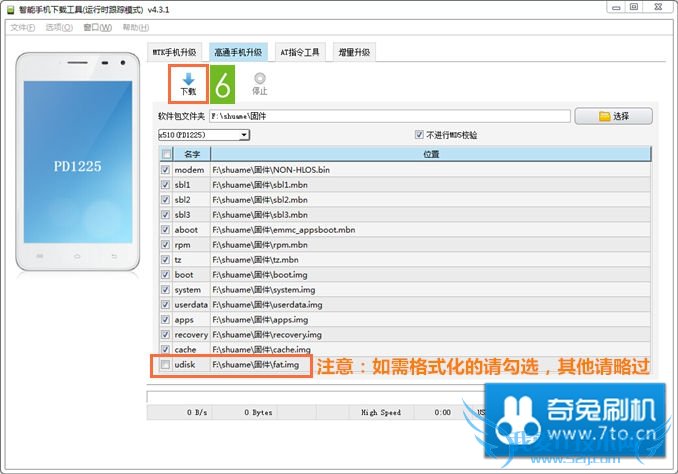Image resolution: width=678 pixels, height=474 pixels.
Task: Select the recovery.img path cell
Action: point(431,334)
